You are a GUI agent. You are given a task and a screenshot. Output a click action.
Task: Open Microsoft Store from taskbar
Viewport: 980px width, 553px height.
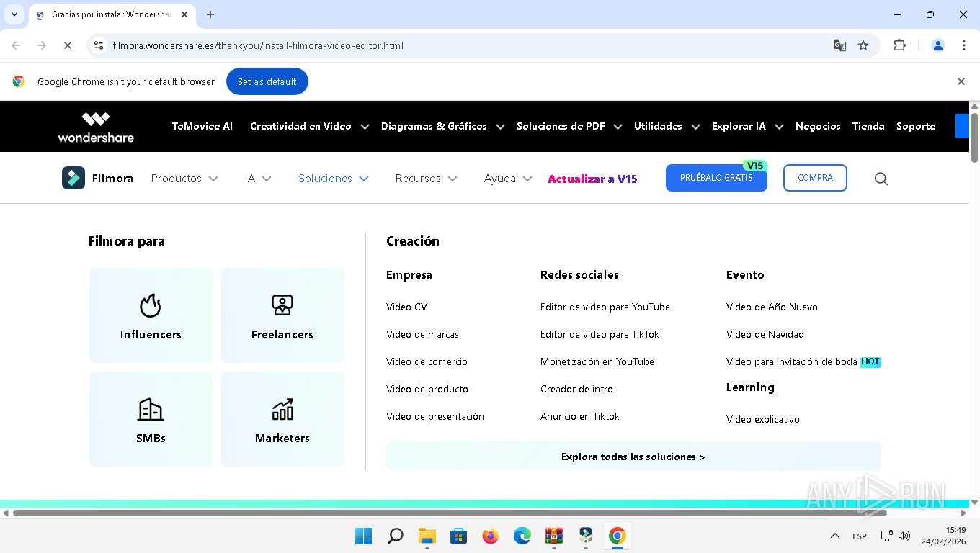coord(459,536)
